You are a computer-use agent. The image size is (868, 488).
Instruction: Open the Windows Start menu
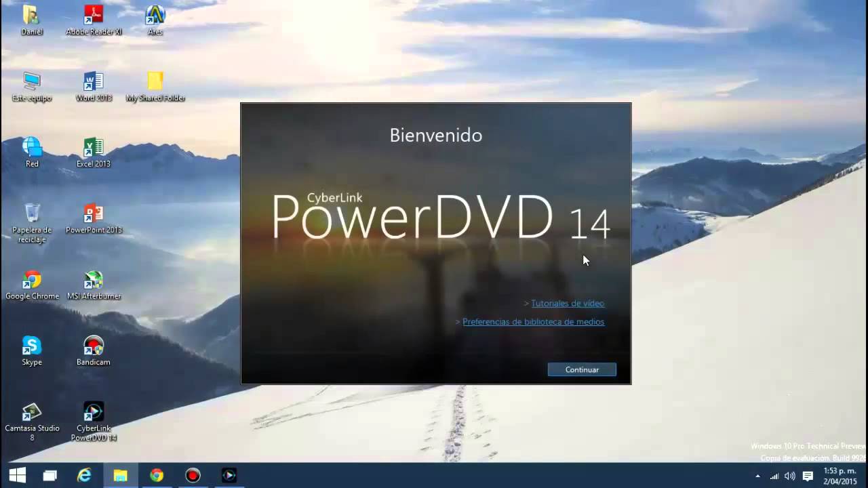point(18,475)
